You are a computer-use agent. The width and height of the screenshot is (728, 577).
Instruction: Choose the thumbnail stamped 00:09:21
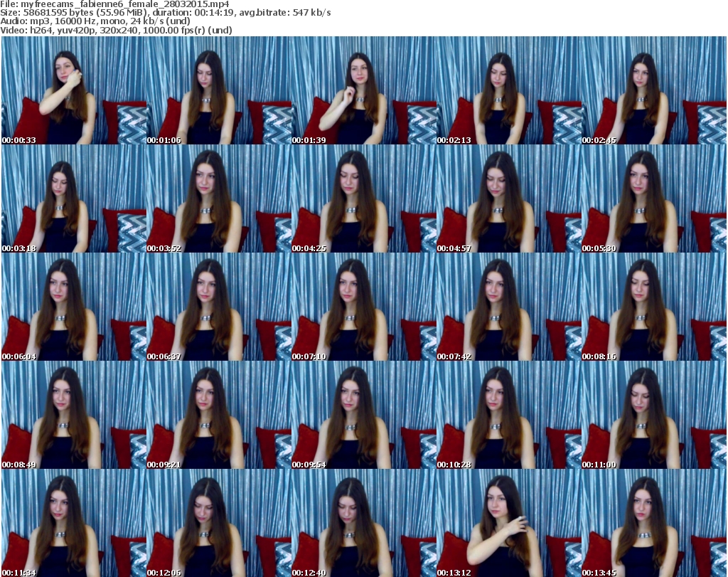click(x=219, y=415)
